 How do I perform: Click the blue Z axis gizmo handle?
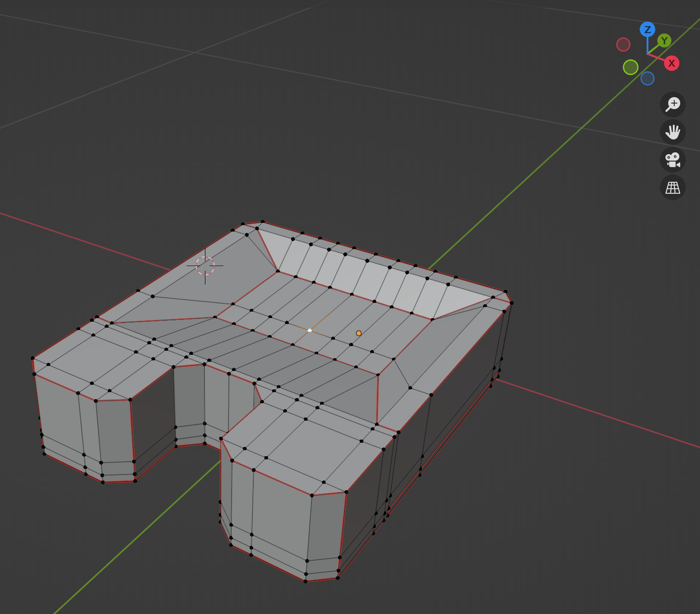647,29
